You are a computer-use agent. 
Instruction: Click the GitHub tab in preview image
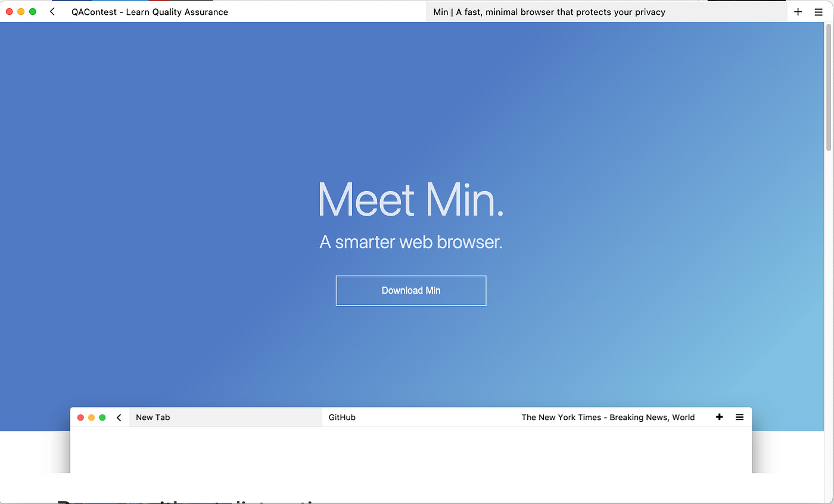click(418, 417)
